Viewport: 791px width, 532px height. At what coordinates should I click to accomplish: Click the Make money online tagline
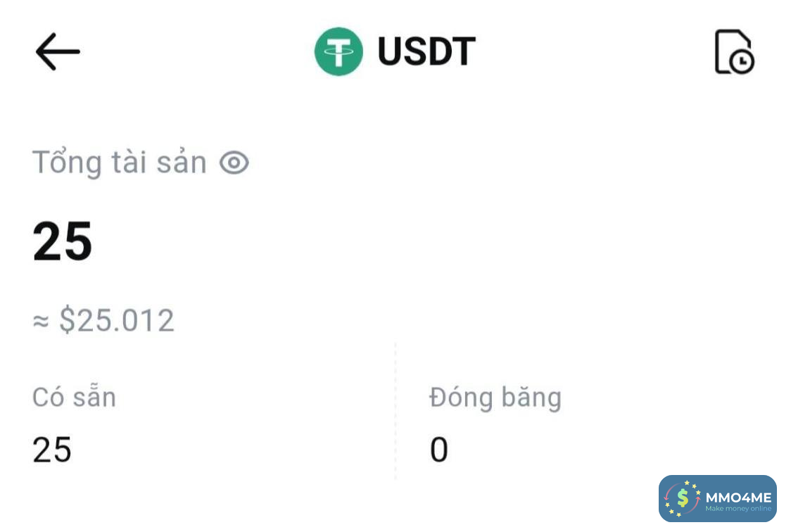click(x=738, y=508)
